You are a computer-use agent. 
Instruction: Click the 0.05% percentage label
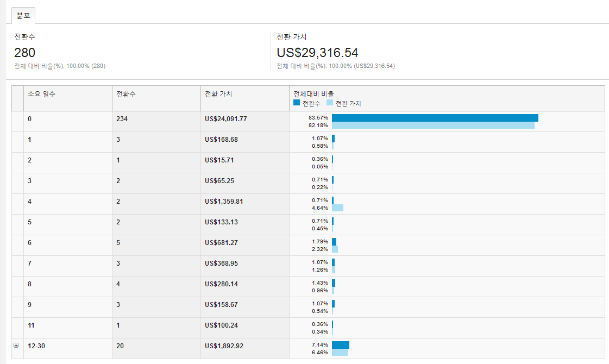pyautogui.click(x=320, y=167)
